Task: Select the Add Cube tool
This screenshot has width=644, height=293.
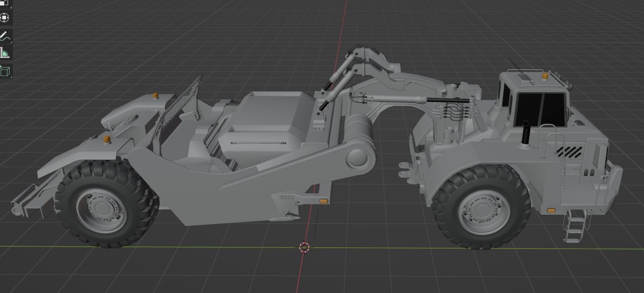Action: point(5,71)
